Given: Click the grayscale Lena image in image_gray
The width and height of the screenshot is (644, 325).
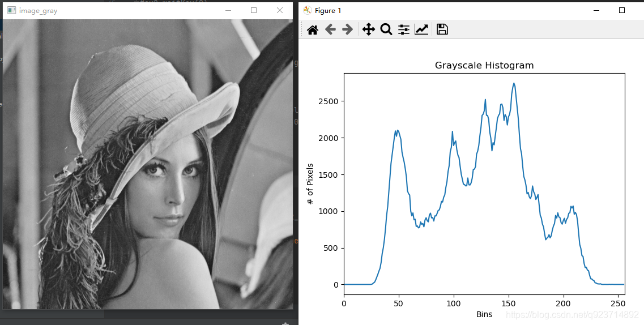Looking at the screenshot, I should coord(148,164).
